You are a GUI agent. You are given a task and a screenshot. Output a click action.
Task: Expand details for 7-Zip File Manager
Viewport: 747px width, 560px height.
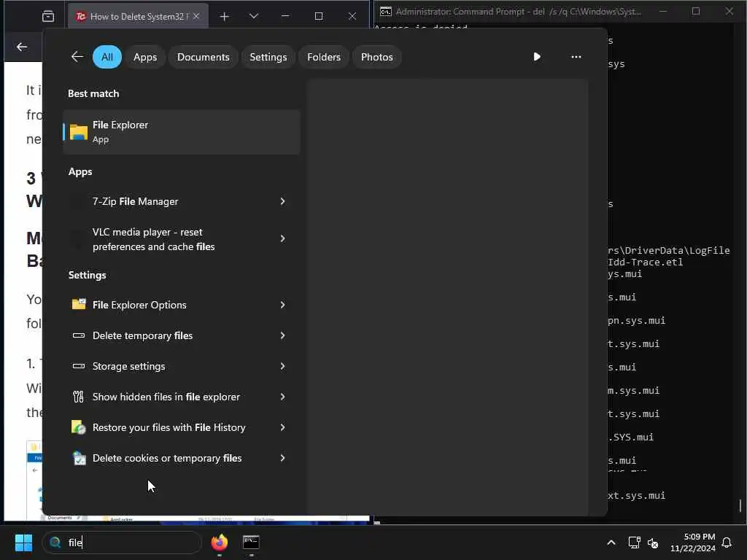[282, 201]
